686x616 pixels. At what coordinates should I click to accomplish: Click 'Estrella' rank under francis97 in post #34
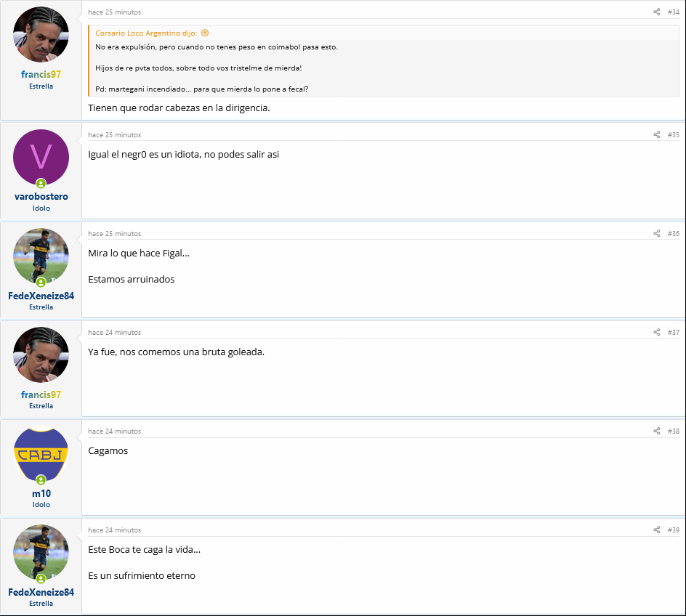click(x=41, y=86)
